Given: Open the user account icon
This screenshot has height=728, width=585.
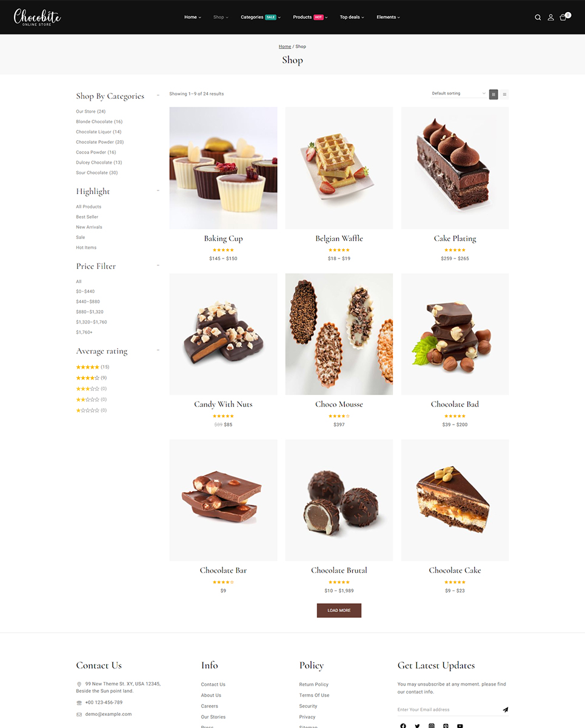Looking at the screenshot, I should 550,18.
